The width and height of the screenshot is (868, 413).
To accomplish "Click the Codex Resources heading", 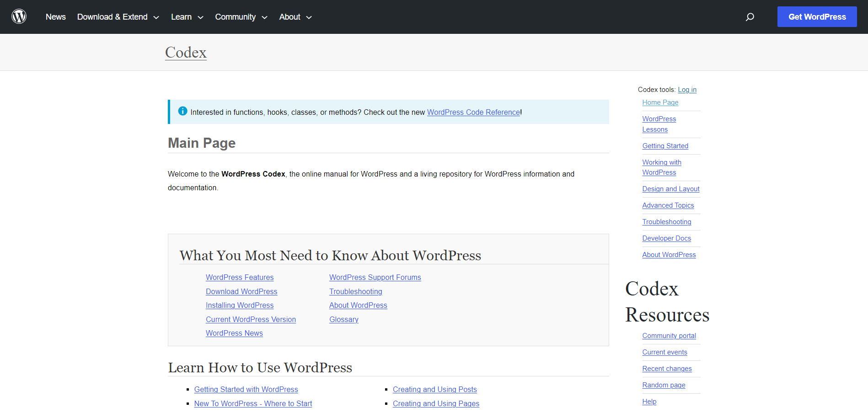I will 667,301.
